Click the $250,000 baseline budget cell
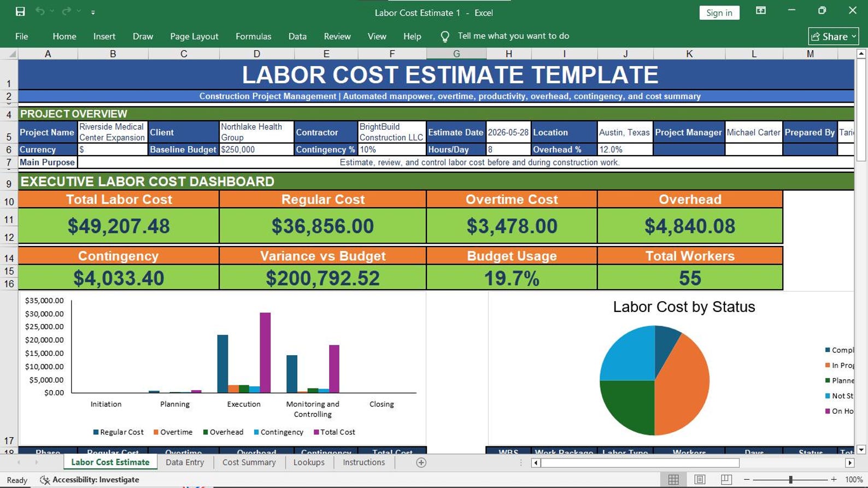This screenshot has width=868, height=488. click(256, 149)
